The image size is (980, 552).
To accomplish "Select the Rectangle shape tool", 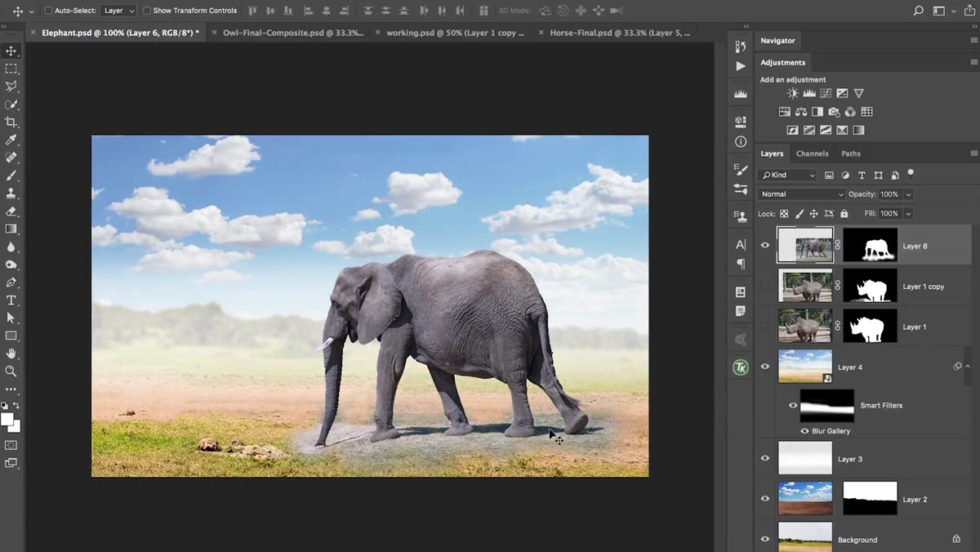I will (x=11, y=336).
